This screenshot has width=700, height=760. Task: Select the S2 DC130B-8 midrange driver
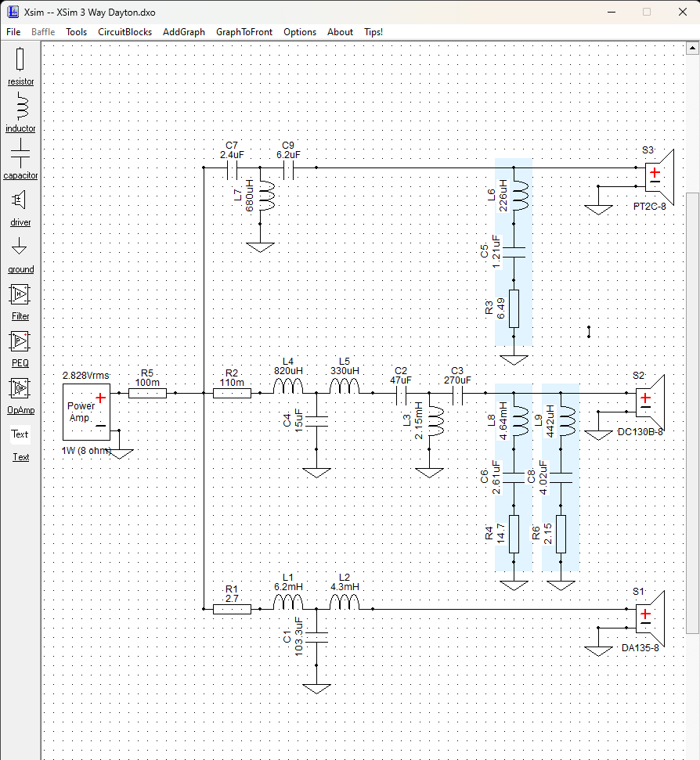(650, 403)
